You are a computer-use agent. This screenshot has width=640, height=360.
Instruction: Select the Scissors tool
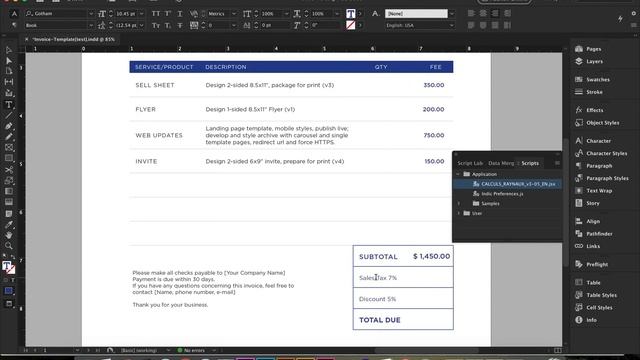[x=9, y=170]
